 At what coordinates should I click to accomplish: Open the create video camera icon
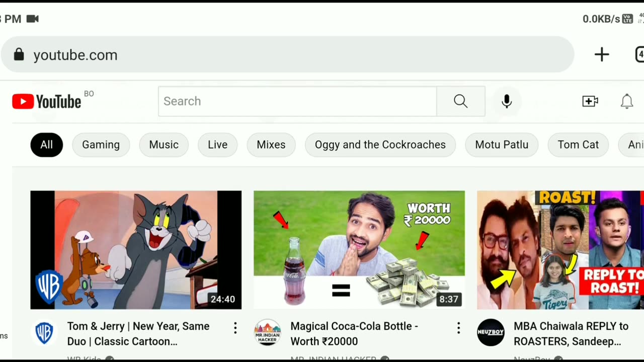(590, 101)
